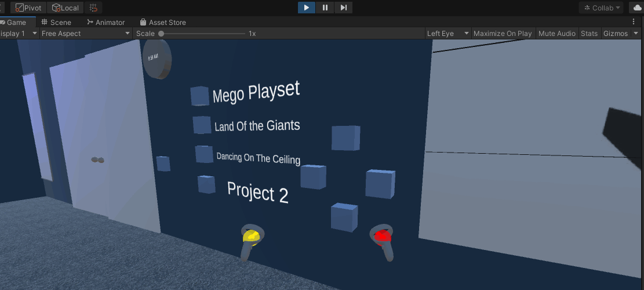Open the panel options three-dot menu
644x290 pixels.
[634, 21]
